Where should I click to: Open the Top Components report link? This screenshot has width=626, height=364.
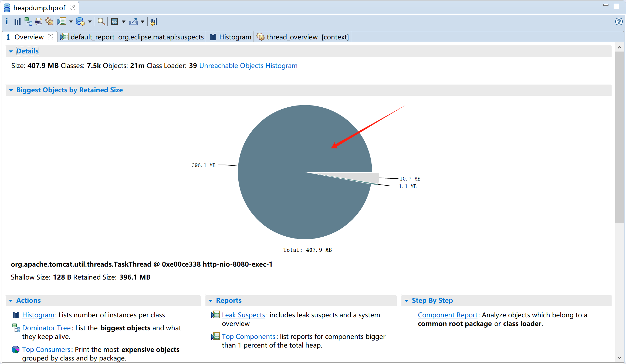pyautogui.click(x=249, y=336)
